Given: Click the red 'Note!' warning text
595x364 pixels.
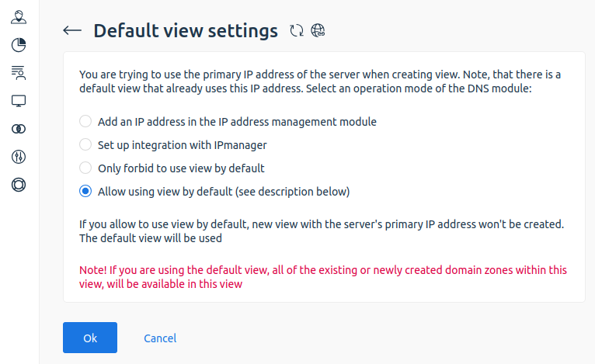Looking at the screenshot, I should tap(323, 277).
